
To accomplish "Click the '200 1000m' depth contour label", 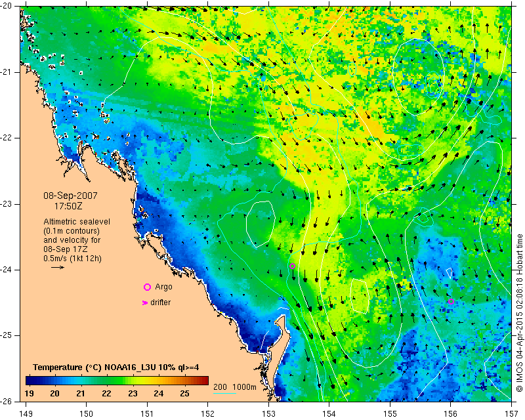I will tap(235, 387).
